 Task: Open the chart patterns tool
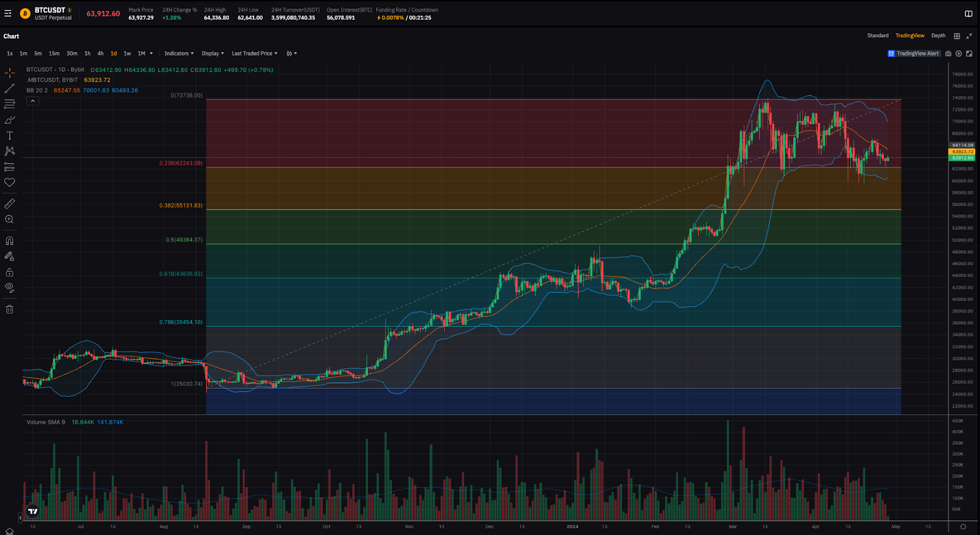(9, 151)
